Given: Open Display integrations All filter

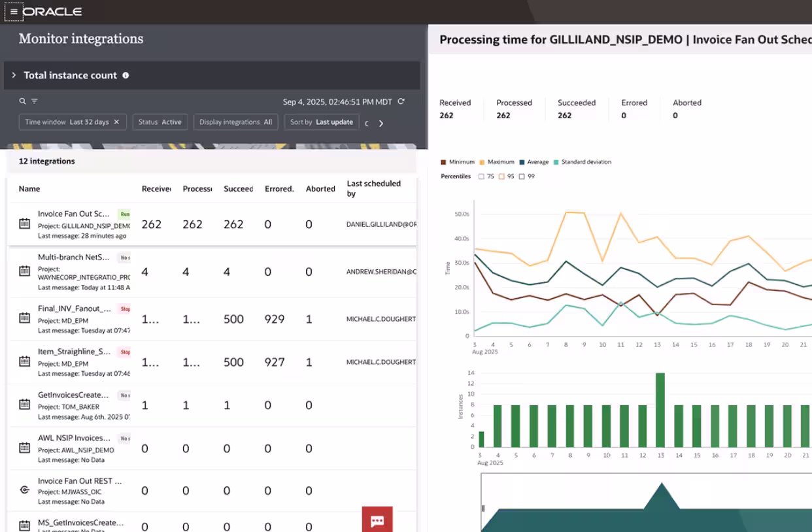Looking at the screenshot, I should tap(235, 122).
